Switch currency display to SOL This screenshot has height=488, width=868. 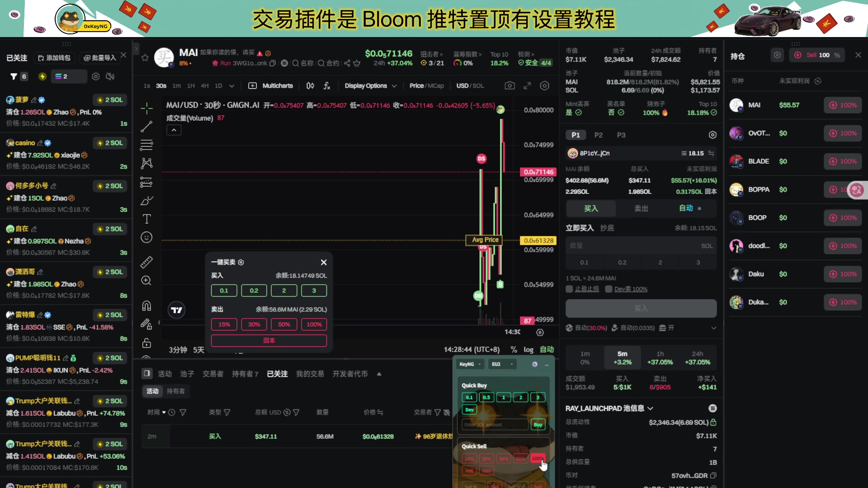click(x=478, y=86)
